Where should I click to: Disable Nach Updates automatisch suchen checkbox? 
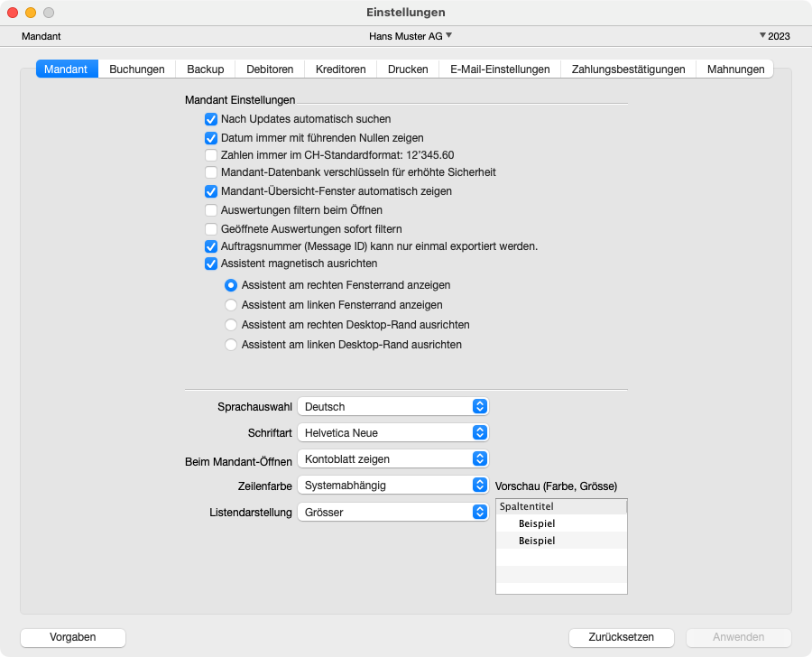coord(211,119)
